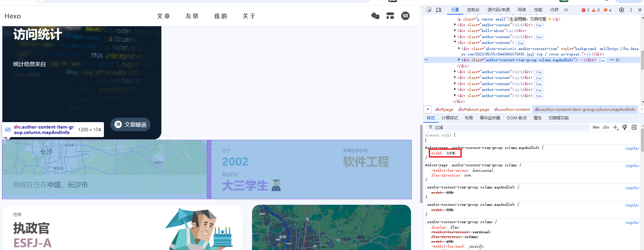Open the 性能 tab

[x=538, y=10]
